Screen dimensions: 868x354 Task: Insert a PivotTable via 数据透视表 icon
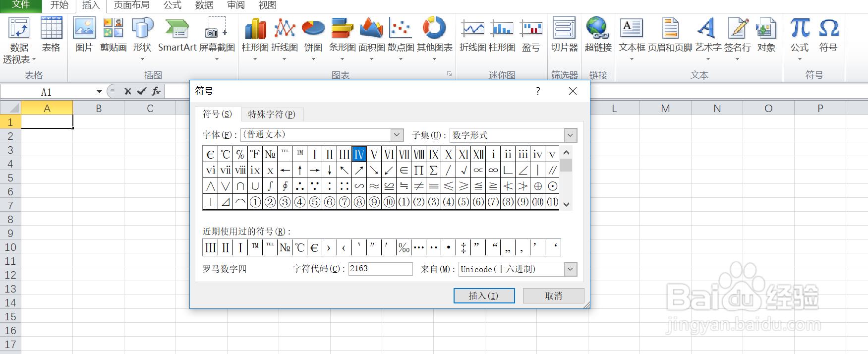19,28
